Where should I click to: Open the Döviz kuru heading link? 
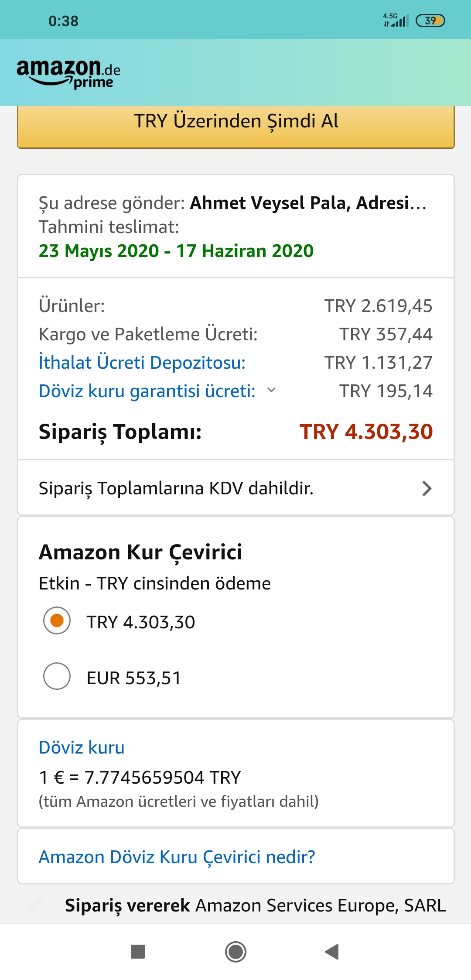(x=82, y=747)
